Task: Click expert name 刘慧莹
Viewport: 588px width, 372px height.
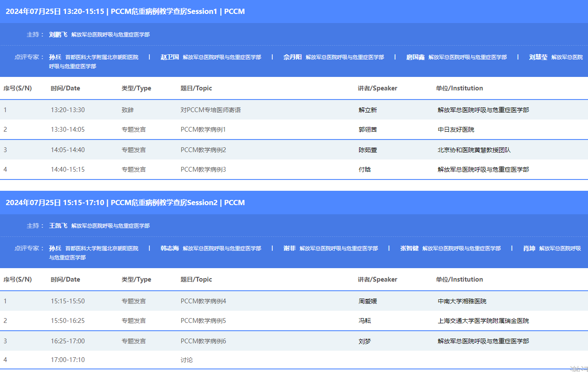Action: tap(538, 57)
